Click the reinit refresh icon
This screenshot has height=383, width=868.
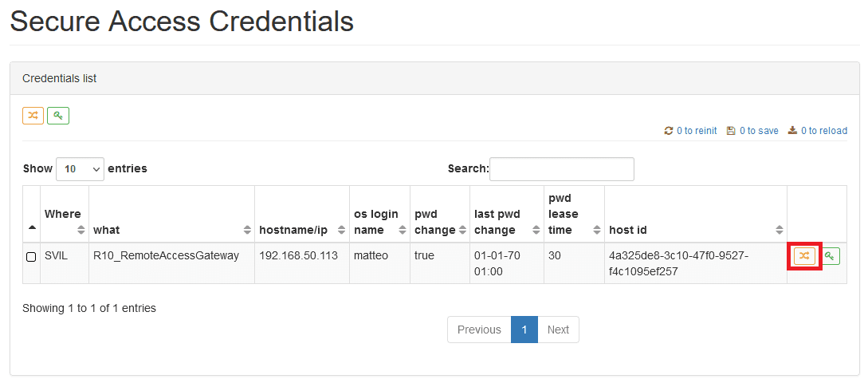pos(669,131)
